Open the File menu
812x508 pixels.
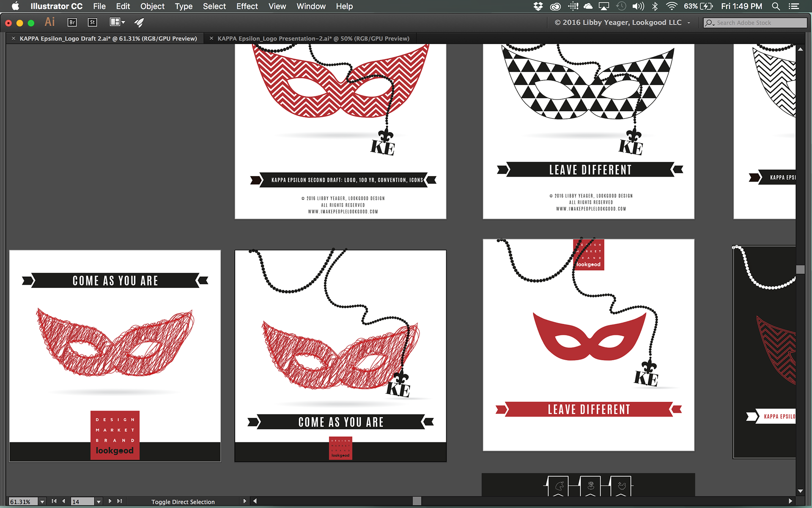[99, 6]
